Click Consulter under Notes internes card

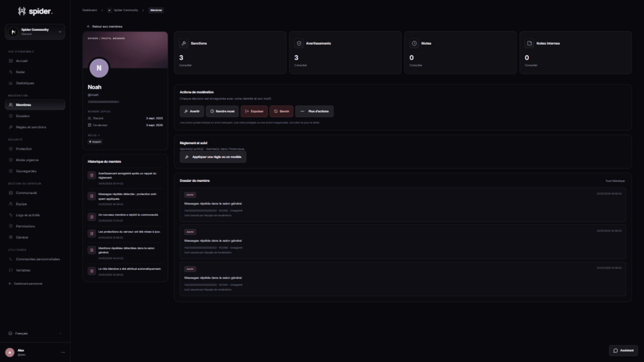[x=531, y=65]
